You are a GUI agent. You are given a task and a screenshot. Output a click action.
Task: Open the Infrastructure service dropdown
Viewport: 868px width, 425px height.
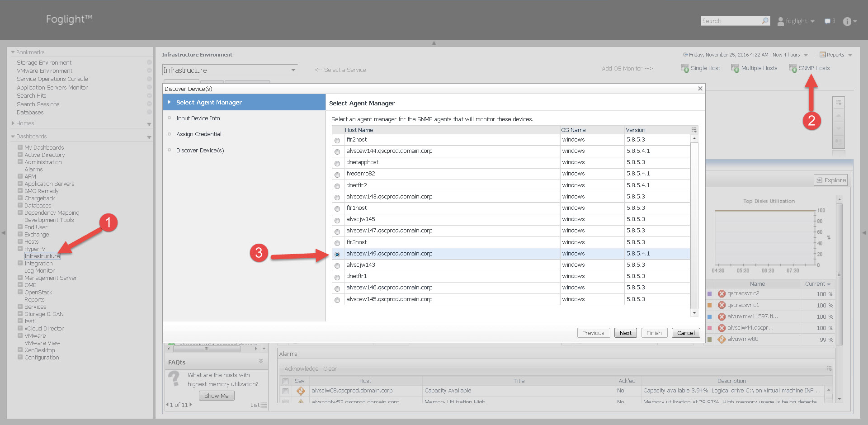pyautogui.click(x=293, y=70)
